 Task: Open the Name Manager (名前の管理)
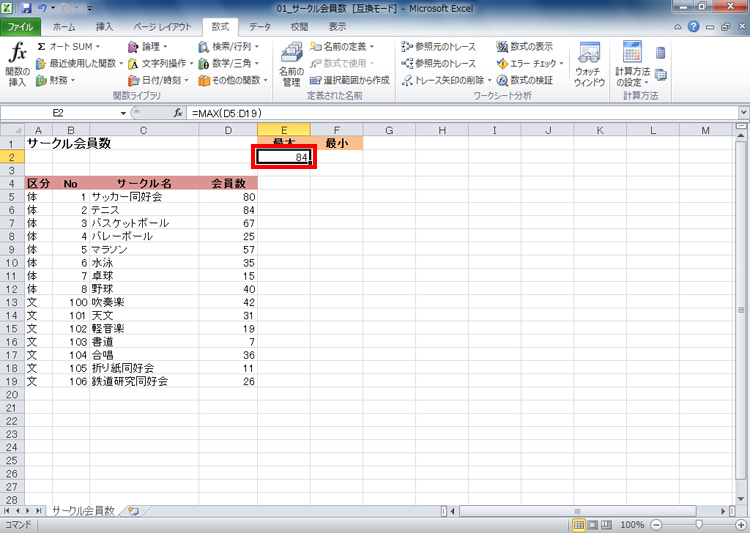pyautogui.click(x=291, y=64)
